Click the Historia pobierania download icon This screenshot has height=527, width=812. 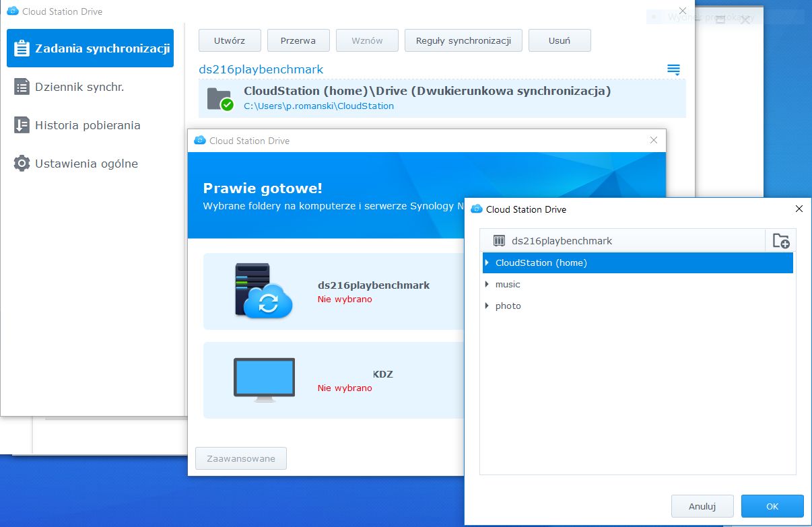[x=22, y=125]
